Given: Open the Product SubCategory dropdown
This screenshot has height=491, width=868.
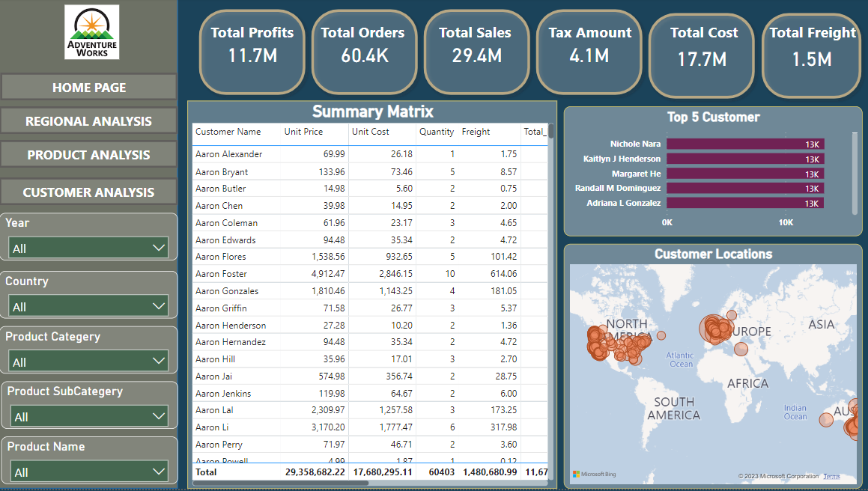Looking at the screenshot, I should (x=88, y=416).
